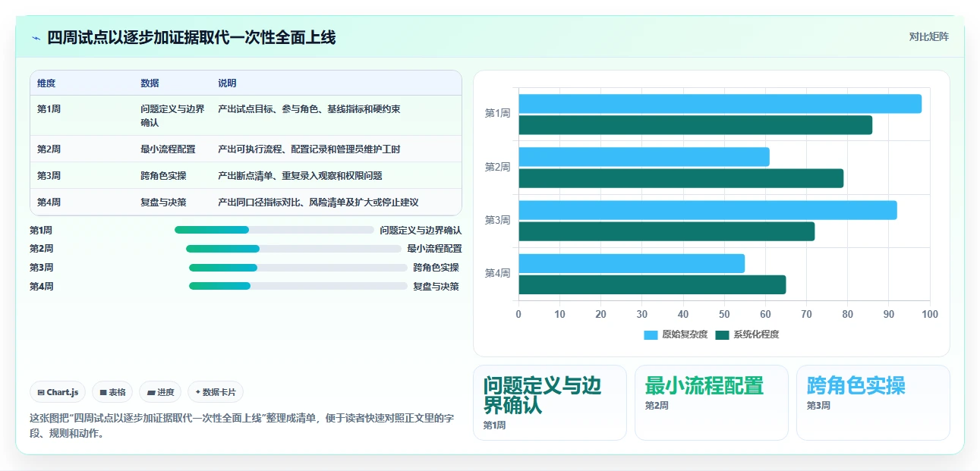980x471 pixels.
Task: Click the dark green 第1周 bar in the chart
Action: tap(695, 125)
